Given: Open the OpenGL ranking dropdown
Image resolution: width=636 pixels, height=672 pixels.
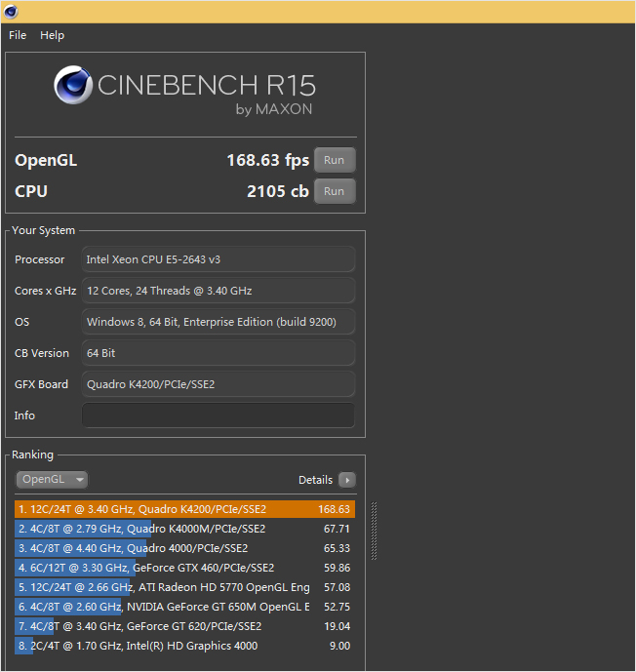Looking at the screenshot, I should (52, 479).
